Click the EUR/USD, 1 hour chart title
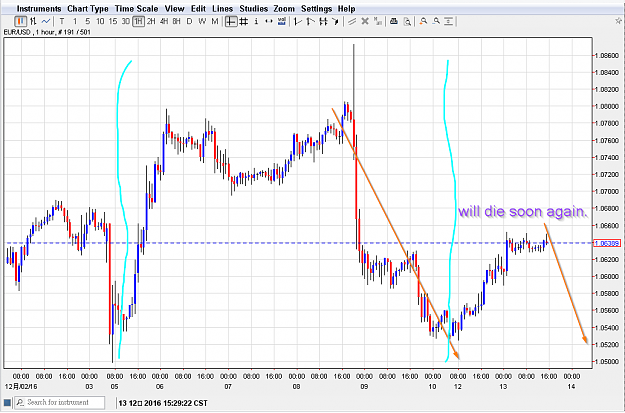The width and height of the screenshot is (625, 413). tap(47, 32)
